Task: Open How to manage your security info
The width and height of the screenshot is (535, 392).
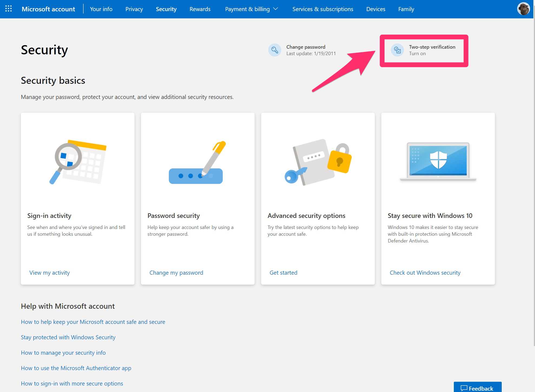Action: click(x=63, y=353)
